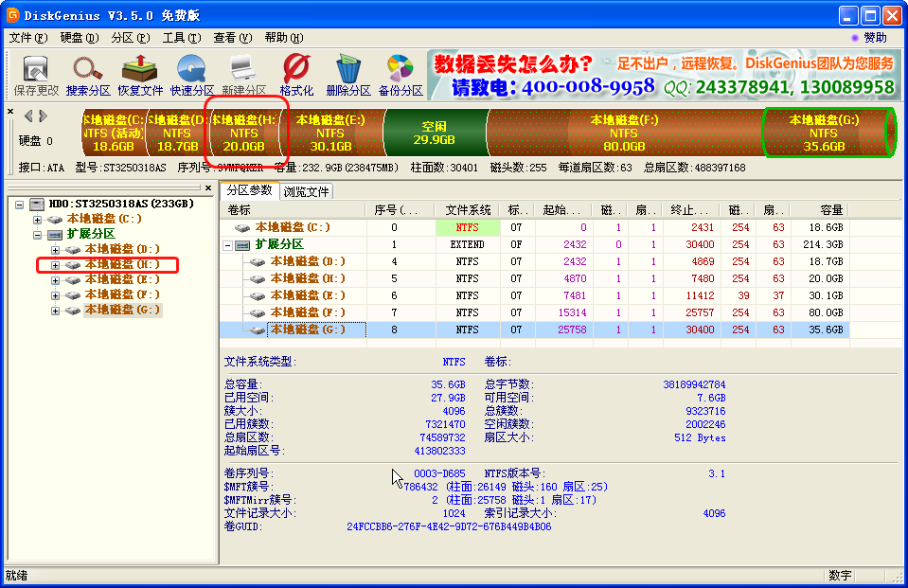Viewport: 908px width, 588px height.
Task: Click the 0003-D685 volume serial number
Action: (x=439, y=473)
